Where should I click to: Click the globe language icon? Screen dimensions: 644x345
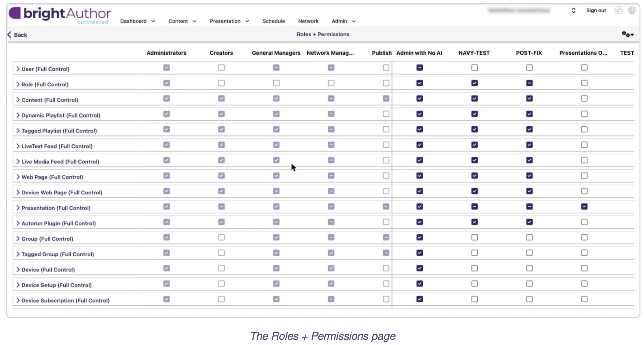(x=631, y=10)
